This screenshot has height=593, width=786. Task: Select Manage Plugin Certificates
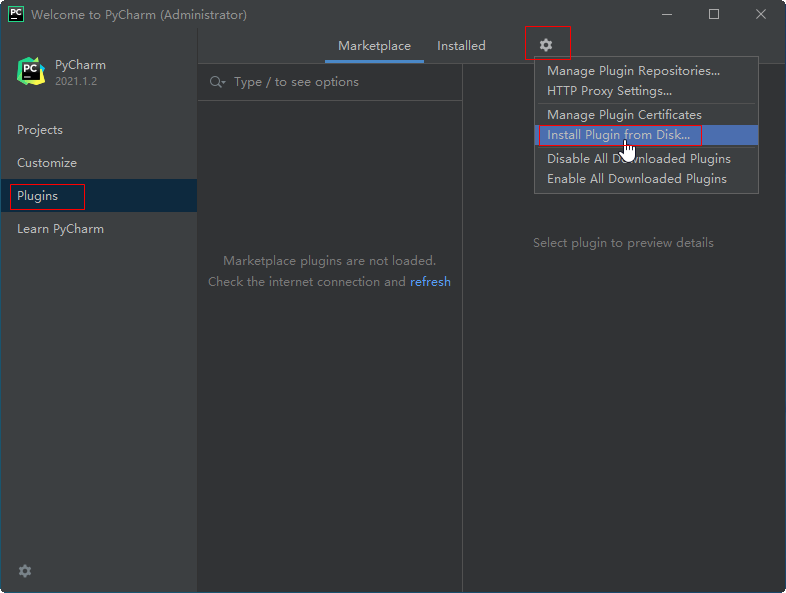646,115
